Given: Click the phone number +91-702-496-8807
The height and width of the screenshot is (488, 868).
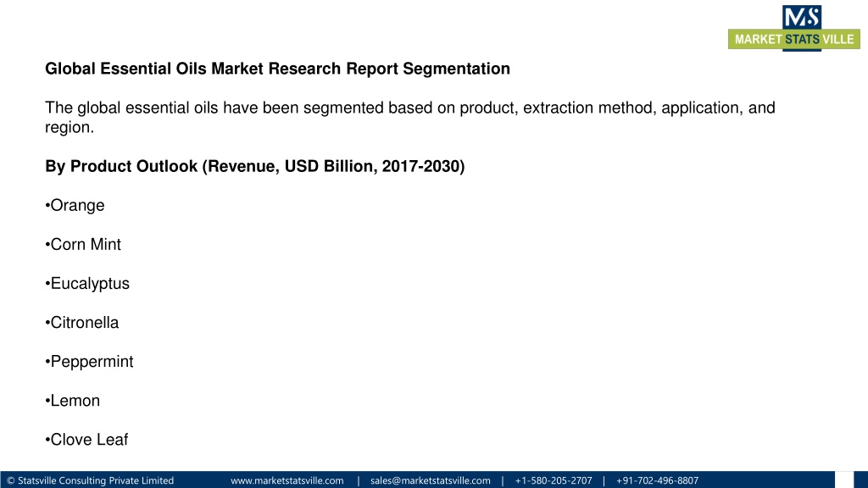Looking at the screenshot, I should pyautogui.click(x=657, y=480).
